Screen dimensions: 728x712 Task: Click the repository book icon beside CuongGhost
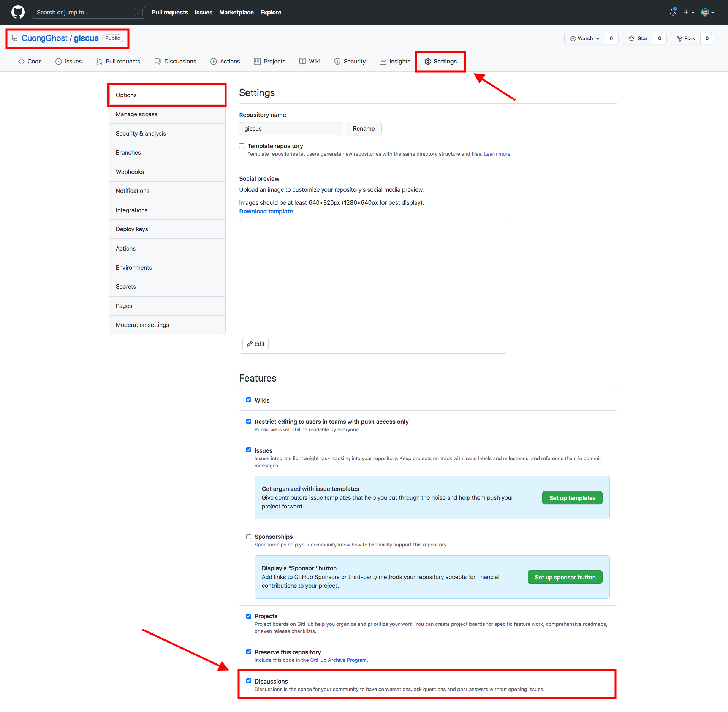[15, 38]
